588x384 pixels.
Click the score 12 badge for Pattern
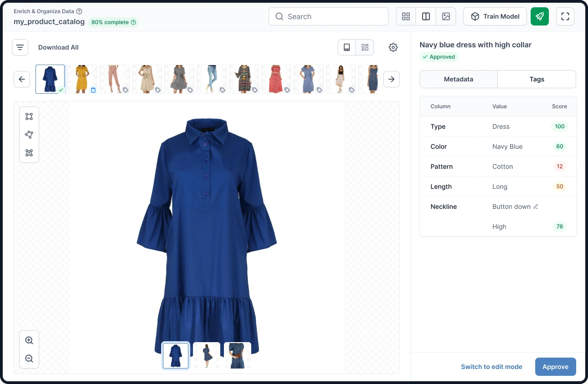tap(560, 167)
